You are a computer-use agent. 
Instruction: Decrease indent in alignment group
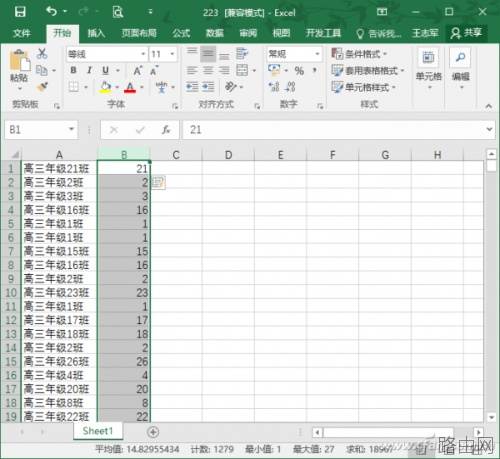[x=192, y=87]
